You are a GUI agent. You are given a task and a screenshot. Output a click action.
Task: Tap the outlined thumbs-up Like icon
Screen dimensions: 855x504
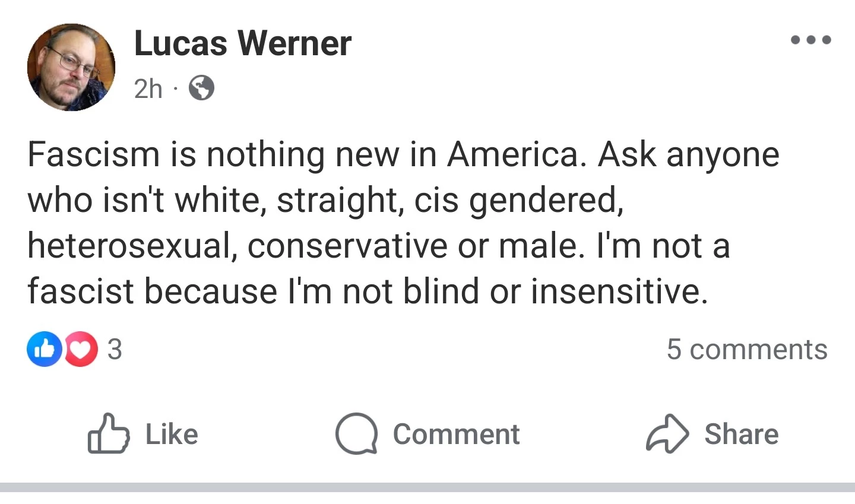coord(108,434)
